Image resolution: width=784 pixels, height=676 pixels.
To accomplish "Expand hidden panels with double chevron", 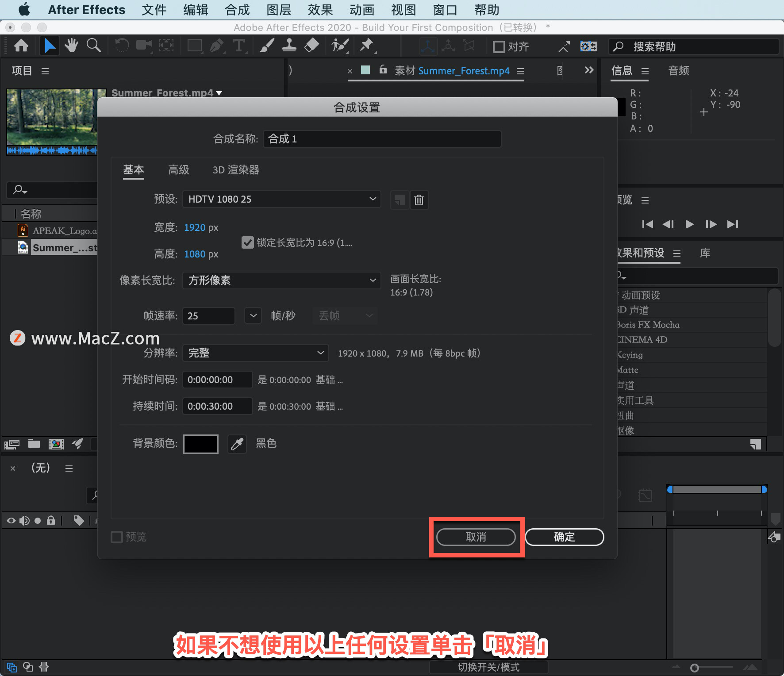I will coord(589,70).
